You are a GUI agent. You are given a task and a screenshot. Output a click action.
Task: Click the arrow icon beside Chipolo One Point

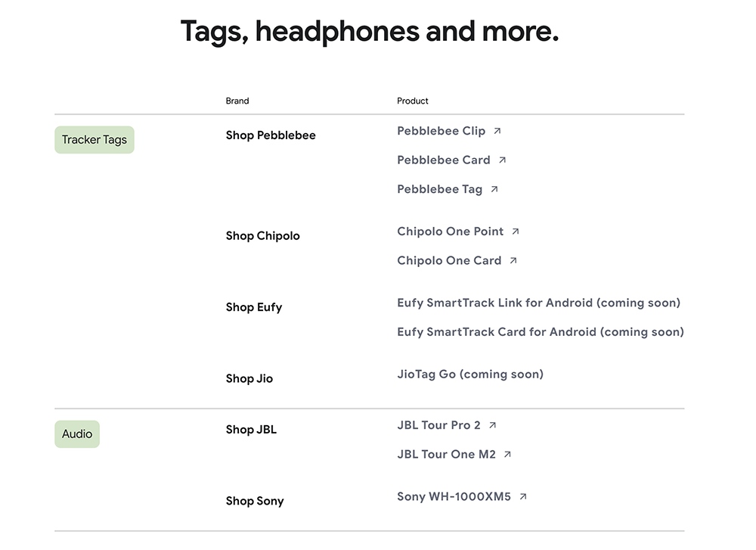pos(516,231)
